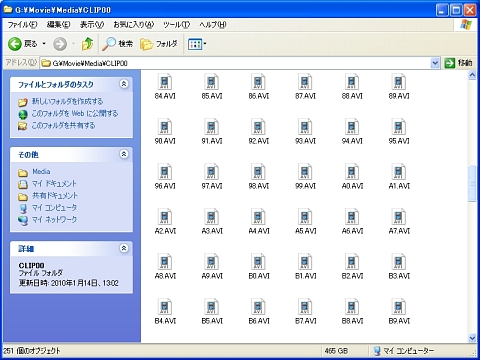
Task: Select the 84.AVI video file
Action: [x=165, y=87]
